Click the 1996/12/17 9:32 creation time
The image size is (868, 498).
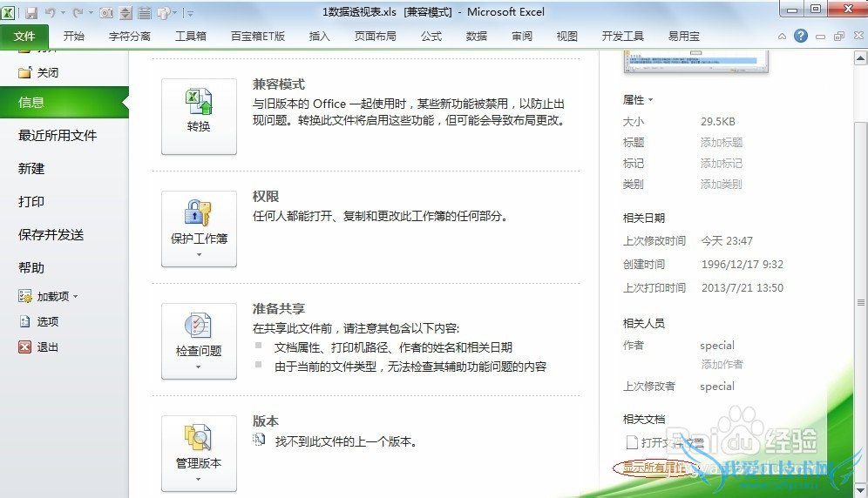pyautogui.click(x=743, y=265)
